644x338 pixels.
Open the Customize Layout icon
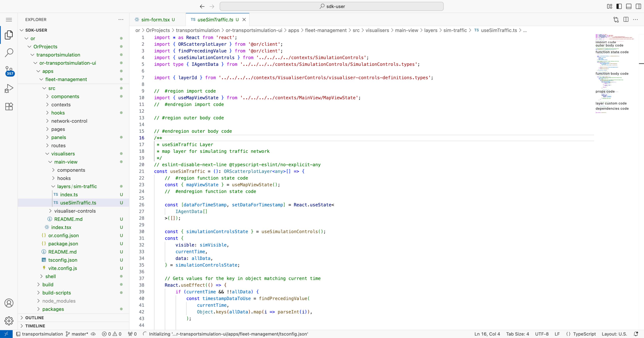click(x=610, y=7)
